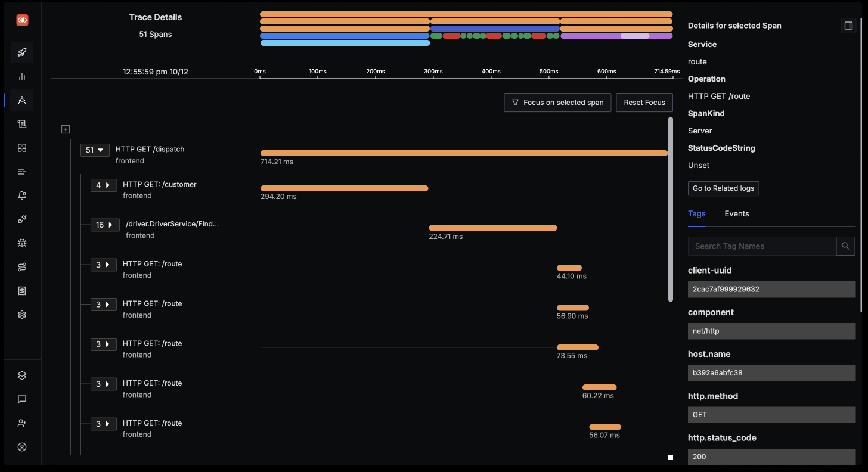Viewport: 868px width, 472px height.
Task: Open Settings gear icon in sidebar
Action: pos(22,315)
